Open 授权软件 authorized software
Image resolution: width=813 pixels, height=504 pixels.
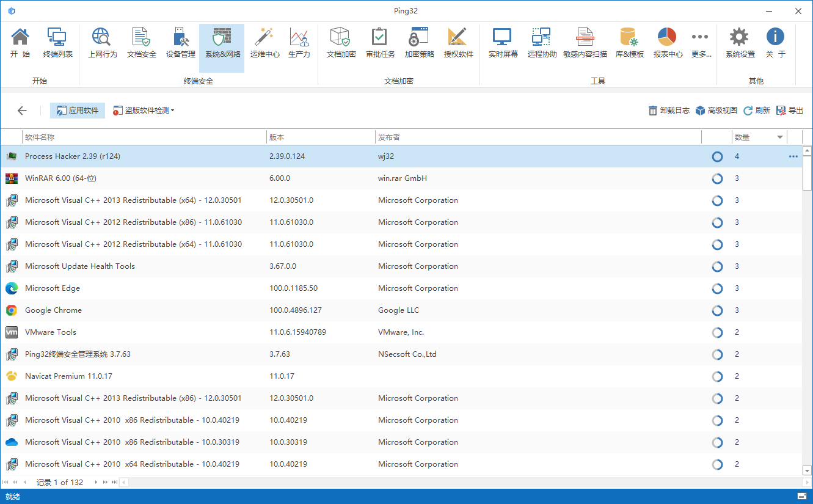point(458,43)
